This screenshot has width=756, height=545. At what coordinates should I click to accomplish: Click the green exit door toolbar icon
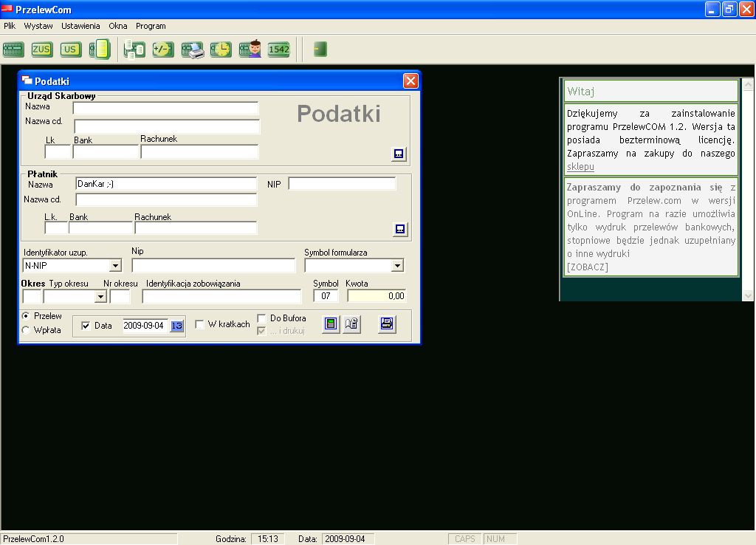(x=320, y=49)
